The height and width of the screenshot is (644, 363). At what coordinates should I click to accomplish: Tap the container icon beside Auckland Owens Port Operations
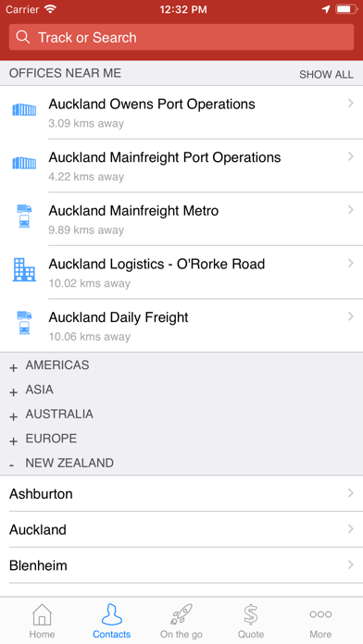tap(24, 110)
